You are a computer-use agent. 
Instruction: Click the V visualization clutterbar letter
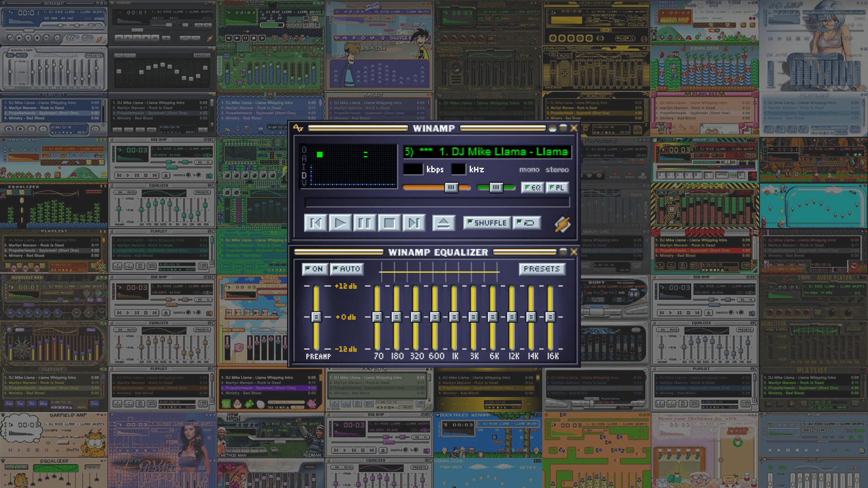(304, 183)
